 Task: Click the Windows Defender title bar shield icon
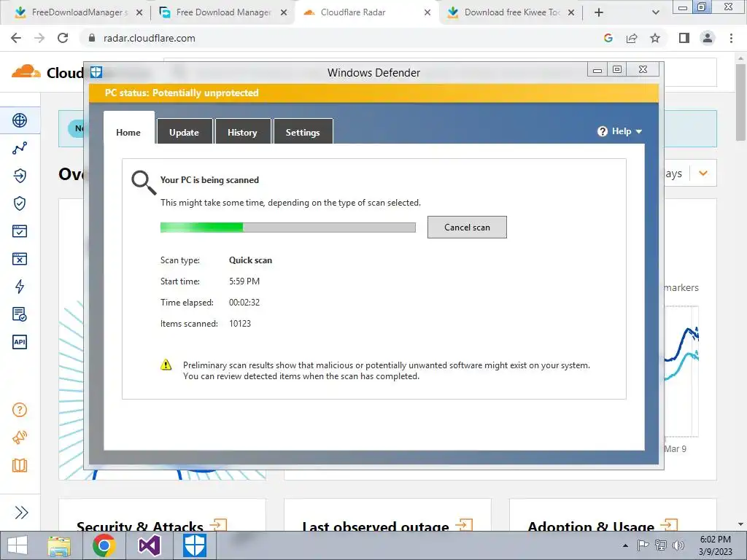pyautogui.click(x=96, y=72)
